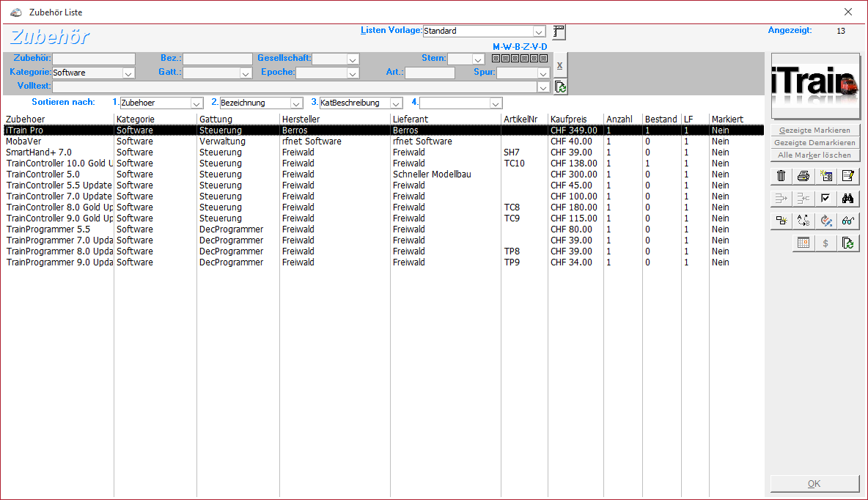Viewport: 868px width, 500px height.
Task: Click the refresh with pencil icon
Action: (x=826, y=221)
